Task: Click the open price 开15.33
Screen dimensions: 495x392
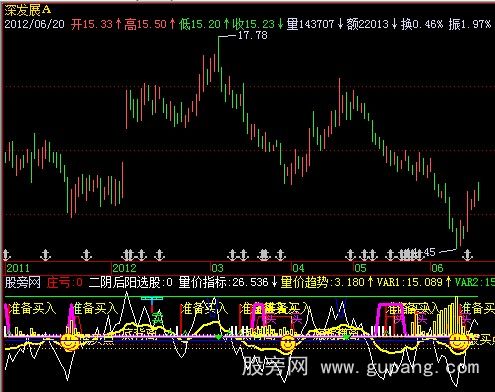Action: click(x=92, y=24)
